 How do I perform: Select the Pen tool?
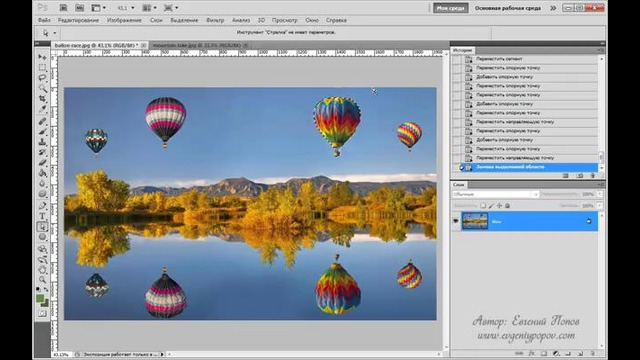42,206
